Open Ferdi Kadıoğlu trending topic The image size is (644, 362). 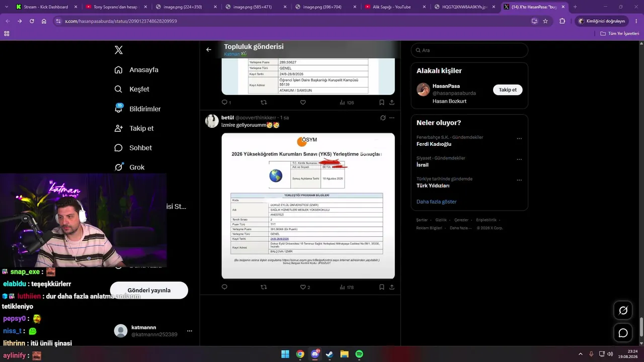[434, 144]
